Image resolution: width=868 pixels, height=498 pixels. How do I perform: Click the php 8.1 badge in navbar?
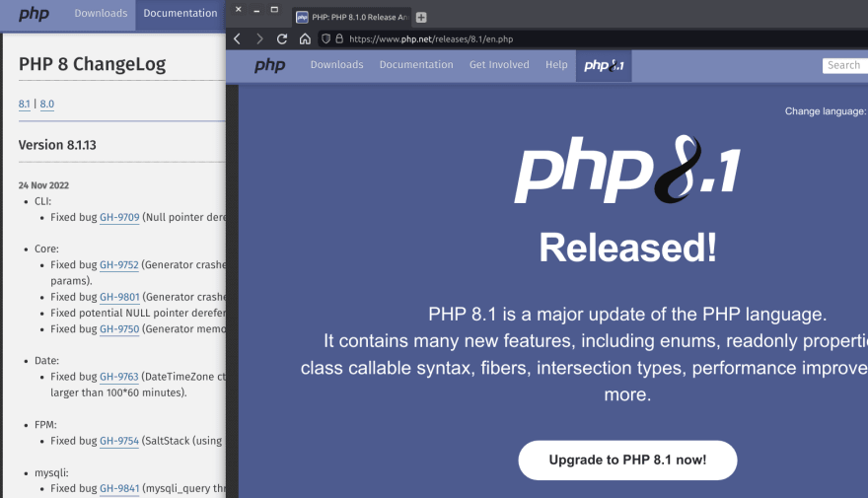(x=604, y=65)
